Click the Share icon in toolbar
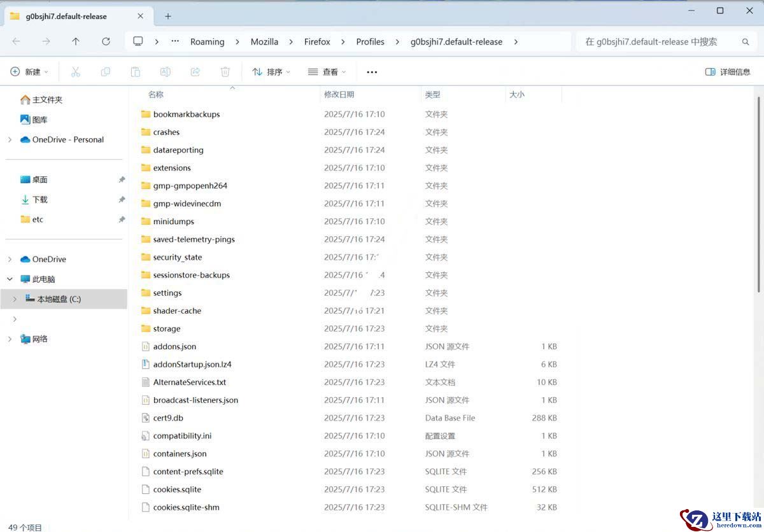The width and height of the screenshot is (764, 532). pyautogui.click(x=195, y=72)
